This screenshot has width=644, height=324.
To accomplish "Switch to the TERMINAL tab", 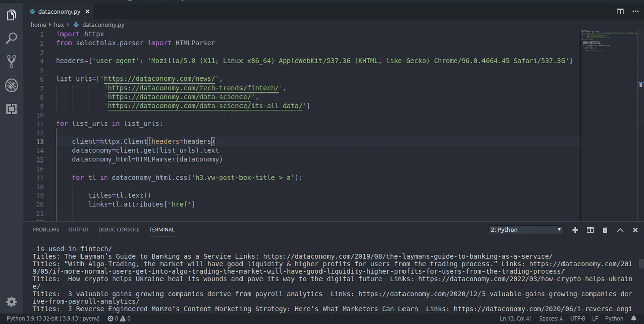I will click(x=162, y=229).
